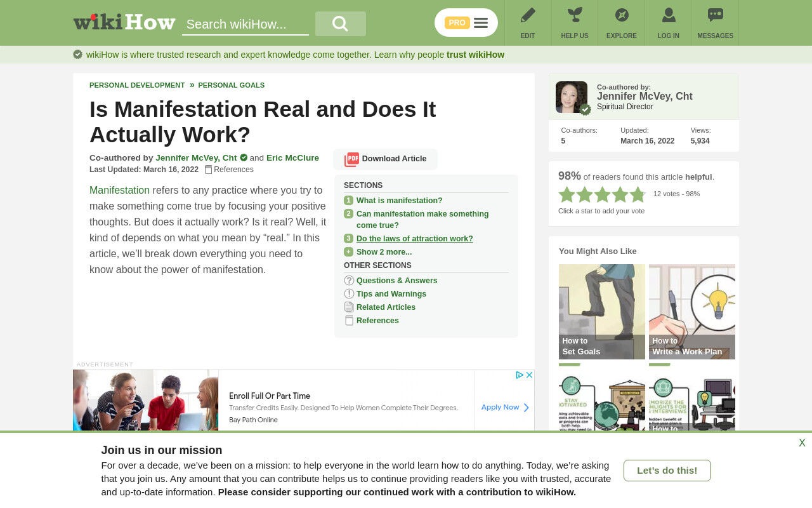Click the 'Let's do this!' button
The image size is (812, 508).
(x=667, y=471)
